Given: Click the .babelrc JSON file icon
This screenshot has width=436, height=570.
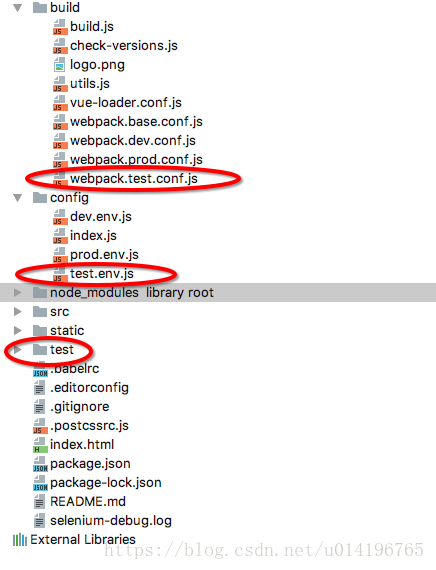Looking at the screenshot, I should click(x=40, y=369).
